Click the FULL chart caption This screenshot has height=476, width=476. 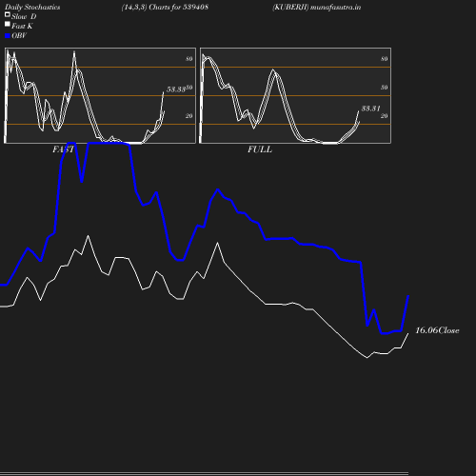point(260,149)
